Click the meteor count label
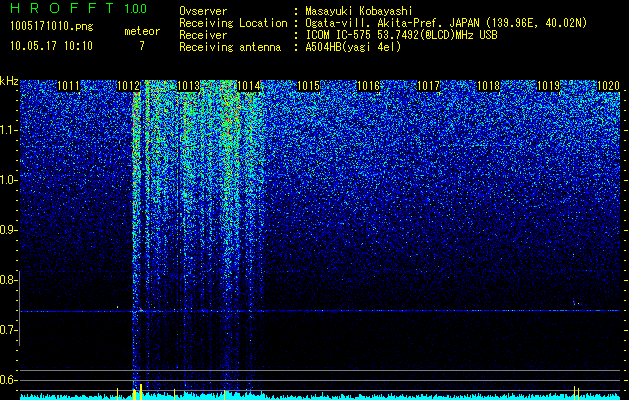 (x=142, y=31)
